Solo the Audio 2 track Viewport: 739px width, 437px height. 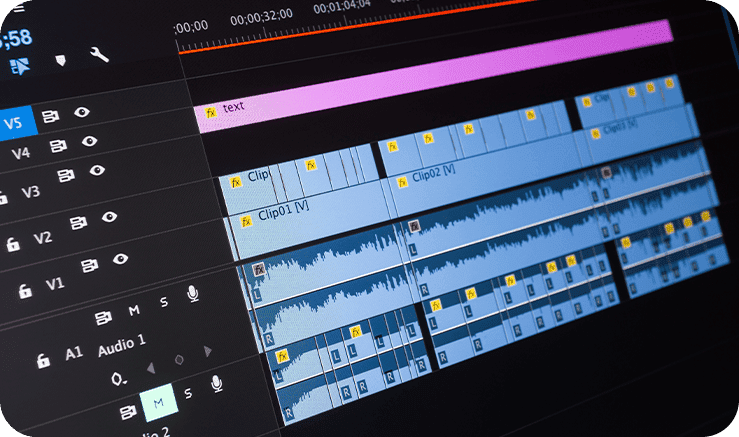pyautogui.click(x=188, y=393)
